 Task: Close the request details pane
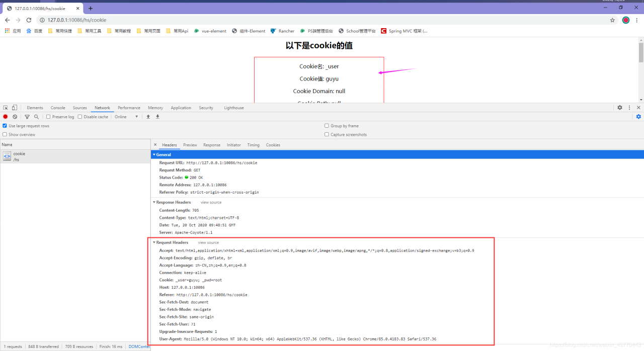(155, 145)
